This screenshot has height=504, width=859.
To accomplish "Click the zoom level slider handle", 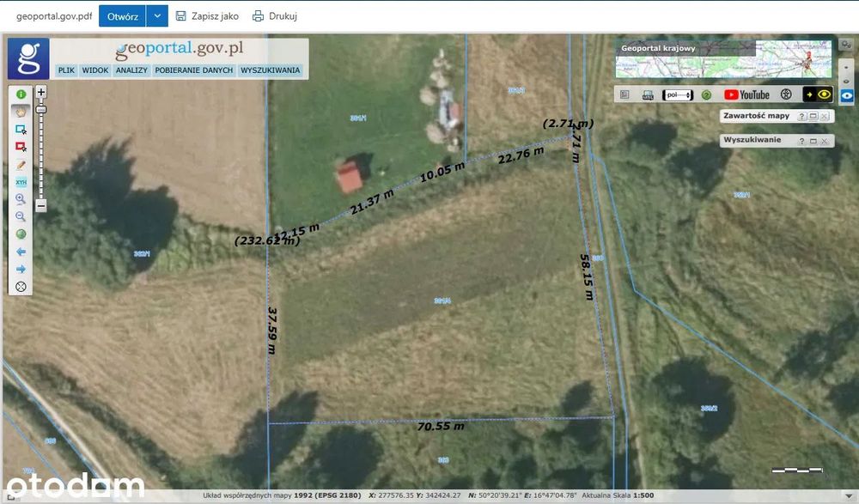I will (41, 110).
